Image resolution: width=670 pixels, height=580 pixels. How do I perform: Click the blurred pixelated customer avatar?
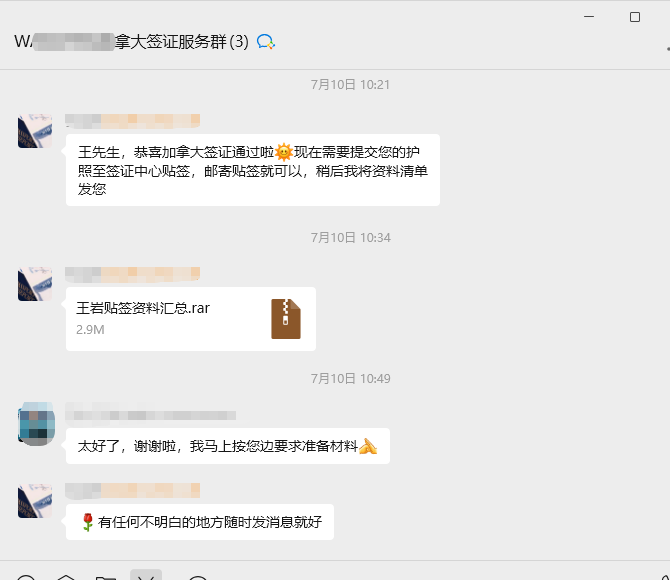[36, 424]
